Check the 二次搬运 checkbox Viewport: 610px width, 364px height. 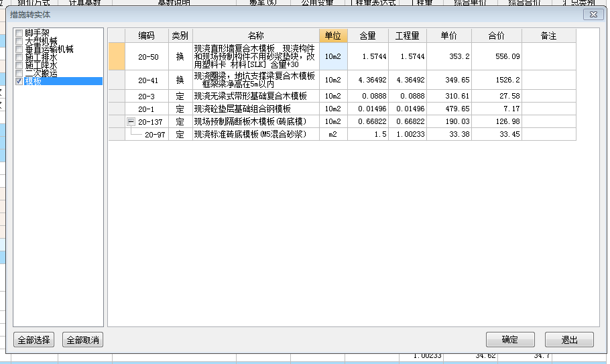pyautogui.click(x=19, y=73)
